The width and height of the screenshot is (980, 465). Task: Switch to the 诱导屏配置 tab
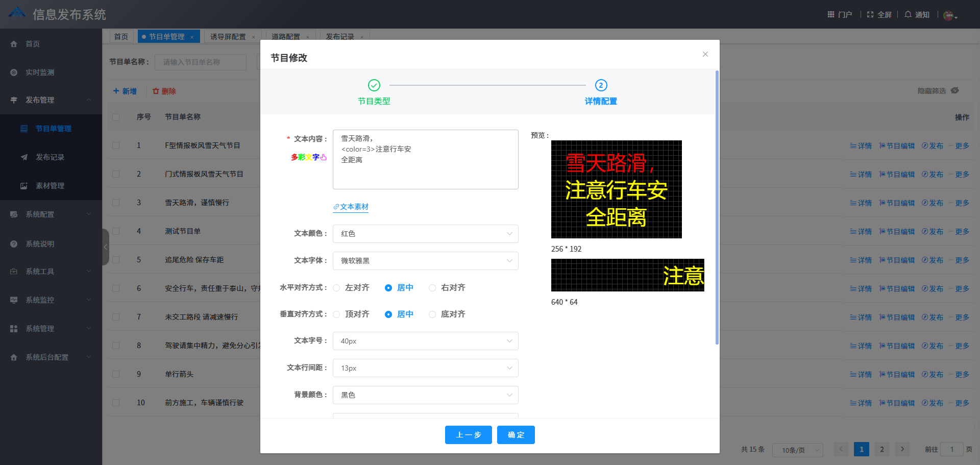tap(228, 37)
